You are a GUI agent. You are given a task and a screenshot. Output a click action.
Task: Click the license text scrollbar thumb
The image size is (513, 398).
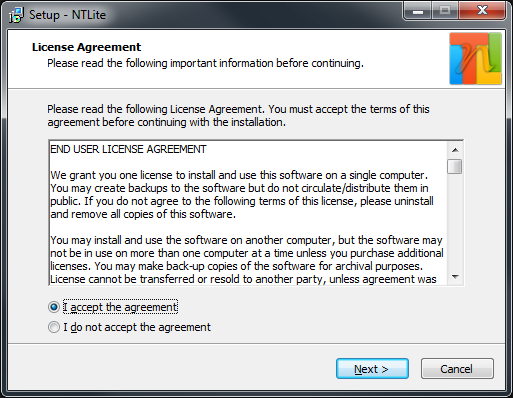click(x=455, y=167)
